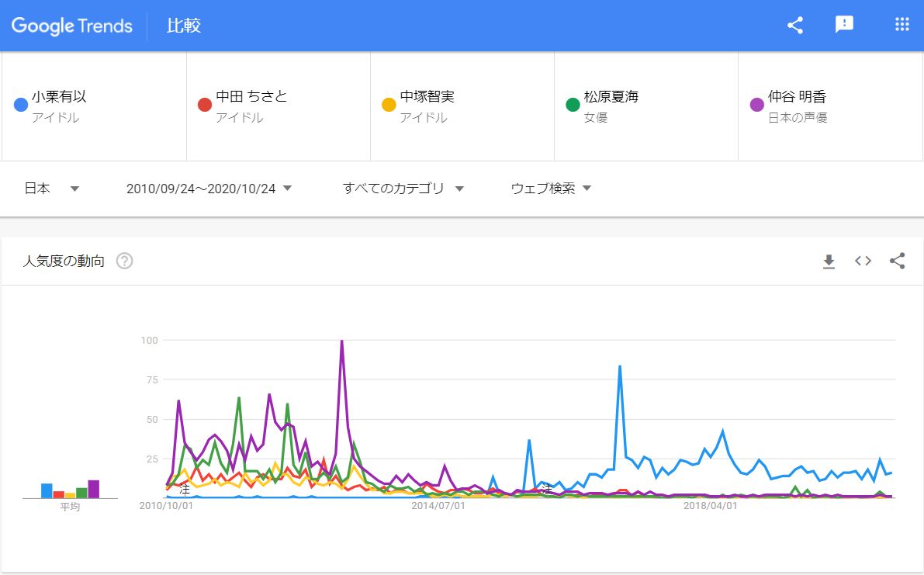This screenshot has width=924, height=575.
Task: Click the Google Trends logo
Action: 72,26
